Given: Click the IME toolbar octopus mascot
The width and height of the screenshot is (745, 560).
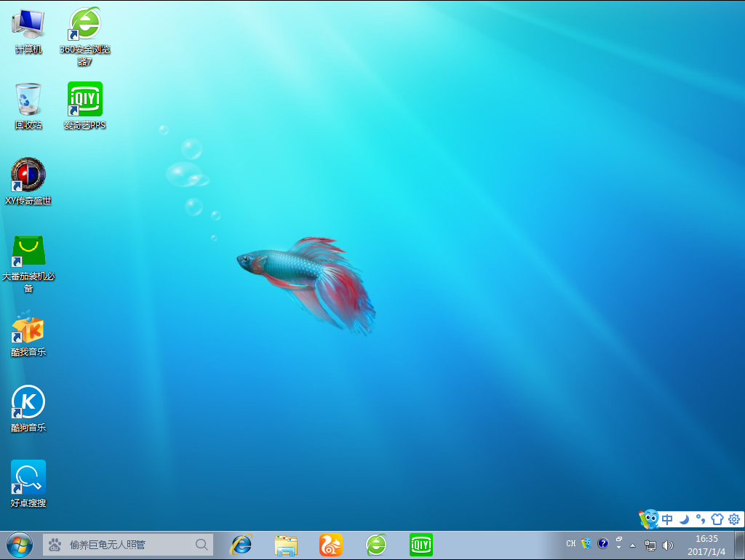Looking at the screenshot, I should click(x=649, y=519).
